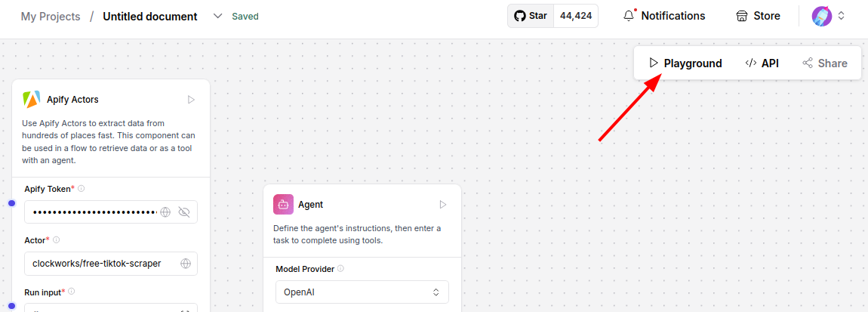This screenshot has width=868, height=312.
Task: Run the Agent component
Action: point(443,204)
